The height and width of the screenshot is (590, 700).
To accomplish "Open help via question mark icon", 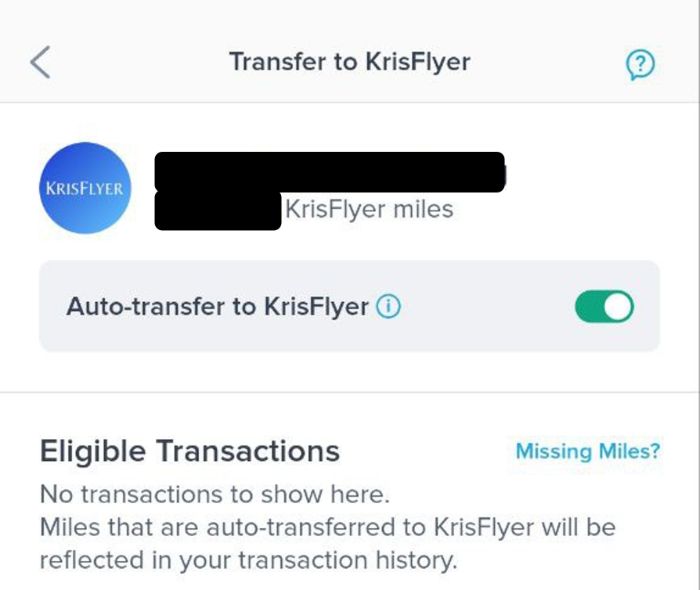I will (x=640, y=65).
